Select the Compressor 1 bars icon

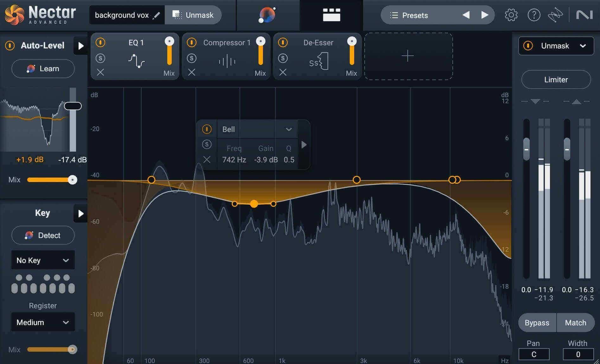[x=227, y=61]
